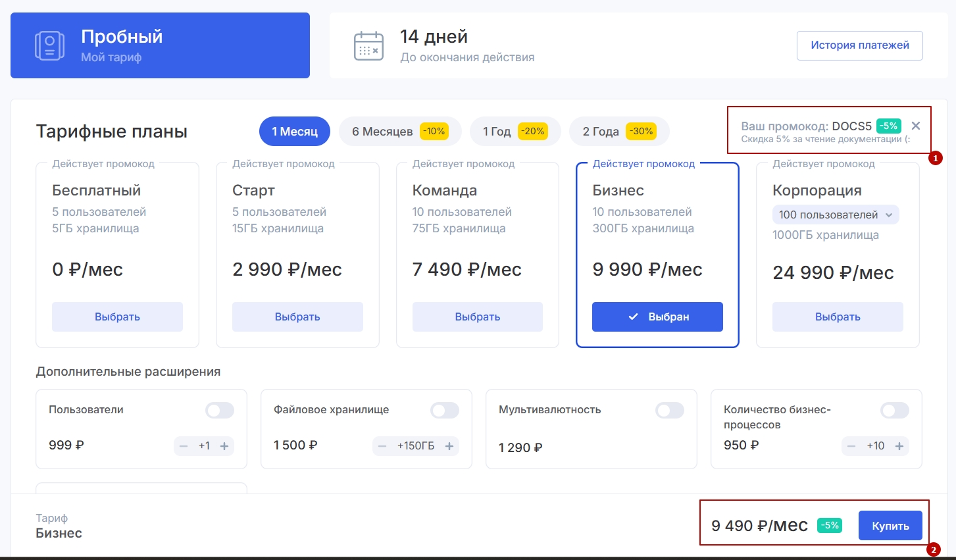
Task: Remove the DOCS5 promo code with the X
Action: 916,126
